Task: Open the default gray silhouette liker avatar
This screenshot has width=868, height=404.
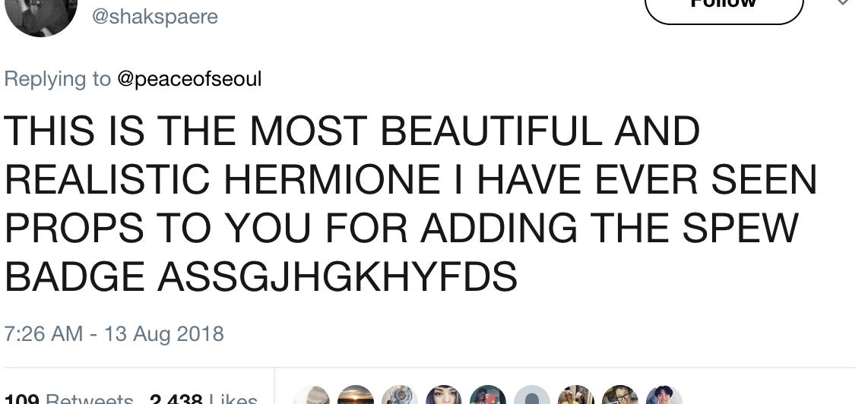Action: [x=532, y=396]
